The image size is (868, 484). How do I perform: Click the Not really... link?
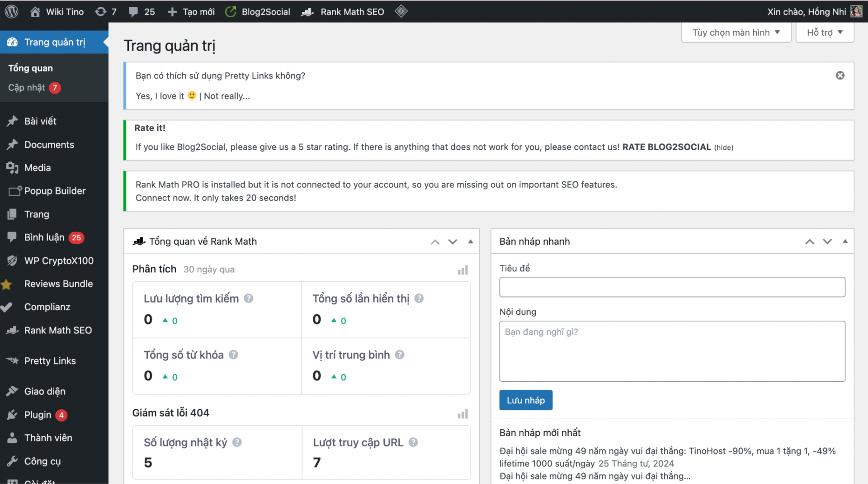pyautogui.click(x=226, y=96)
